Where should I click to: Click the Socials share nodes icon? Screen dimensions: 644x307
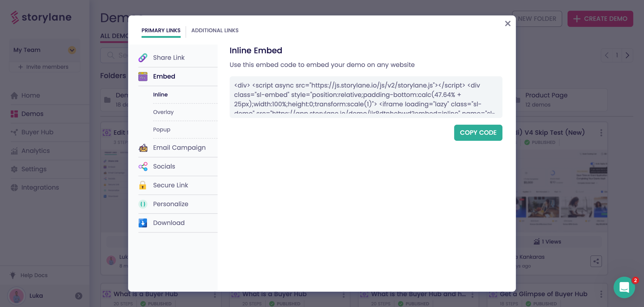[143, 166]
